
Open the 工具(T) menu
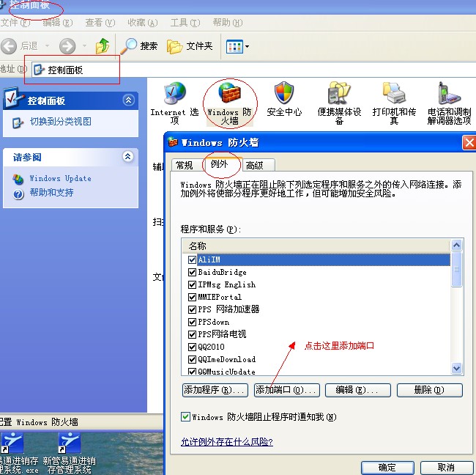point(185,23)
